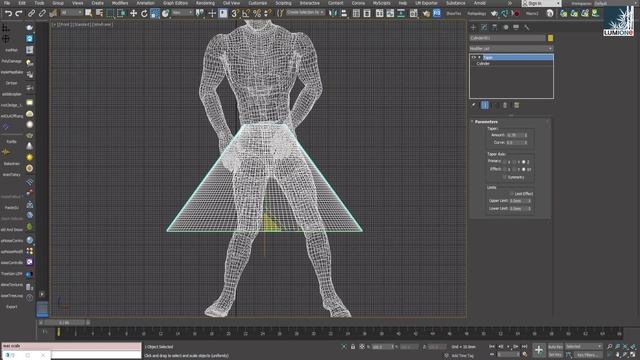Click Add Time Tag label

click(x=462, y=356)
